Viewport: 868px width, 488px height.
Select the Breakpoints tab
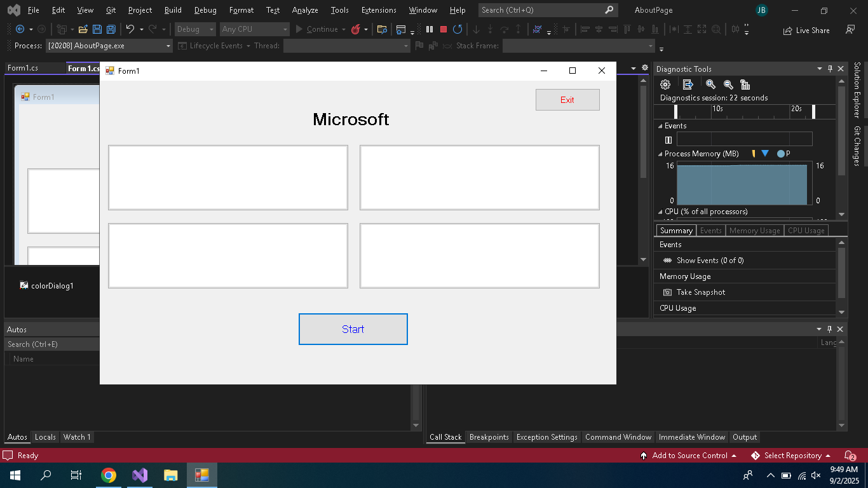489,437
